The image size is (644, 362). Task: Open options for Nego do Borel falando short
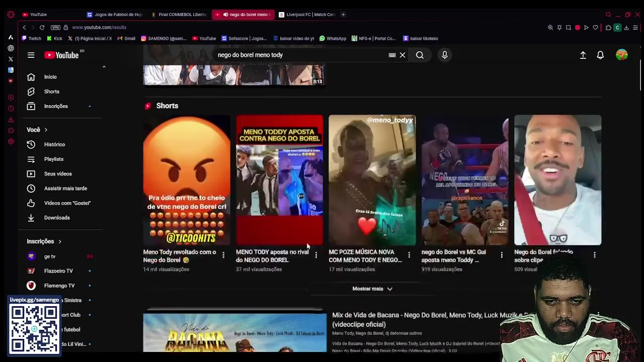[595, 255]
